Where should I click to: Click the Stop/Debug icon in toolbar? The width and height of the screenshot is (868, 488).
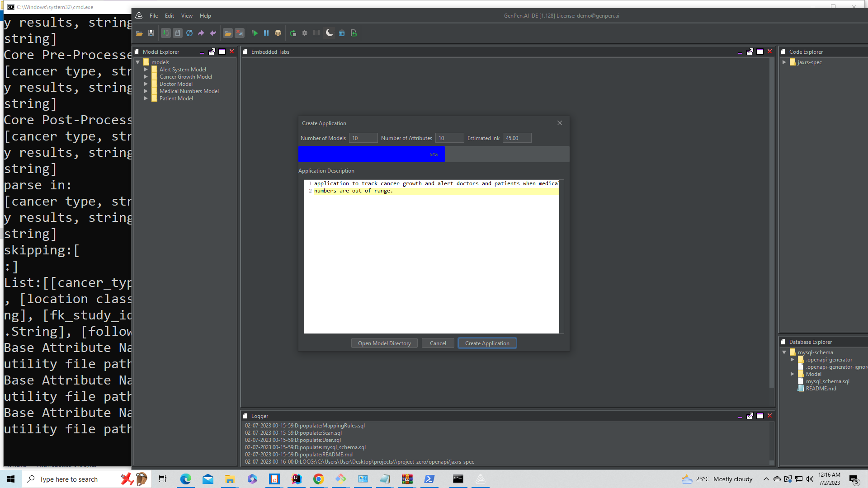coord(278,33)
